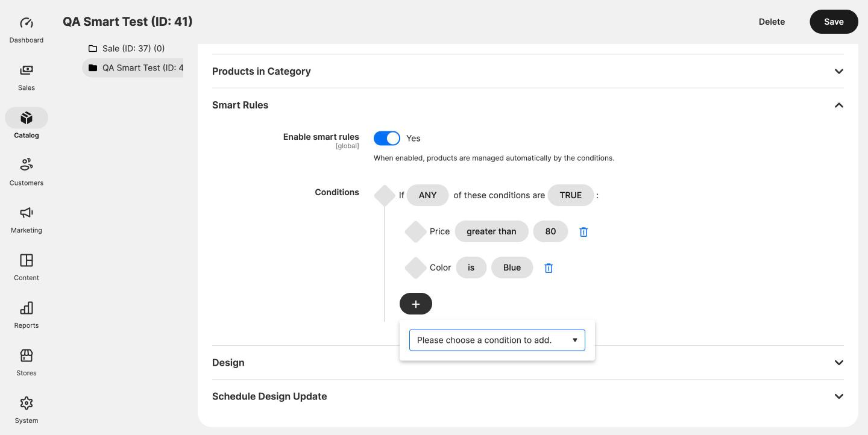868x435 pixels.
Task: Click the Sale category folder icon
Action: click(x=93, y=48)
